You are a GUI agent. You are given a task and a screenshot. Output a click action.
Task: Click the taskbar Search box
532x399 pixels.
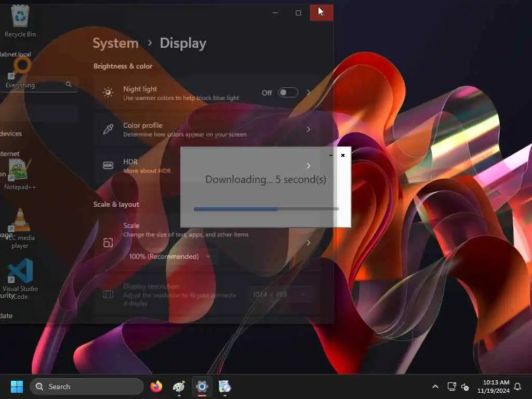tap(87, 387)
